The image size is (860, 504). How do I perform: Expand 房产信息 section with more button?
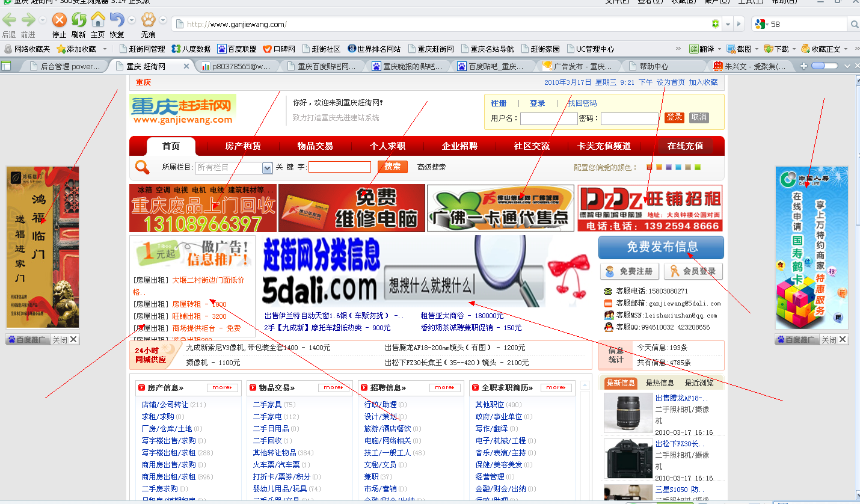(x=222, y=388)
